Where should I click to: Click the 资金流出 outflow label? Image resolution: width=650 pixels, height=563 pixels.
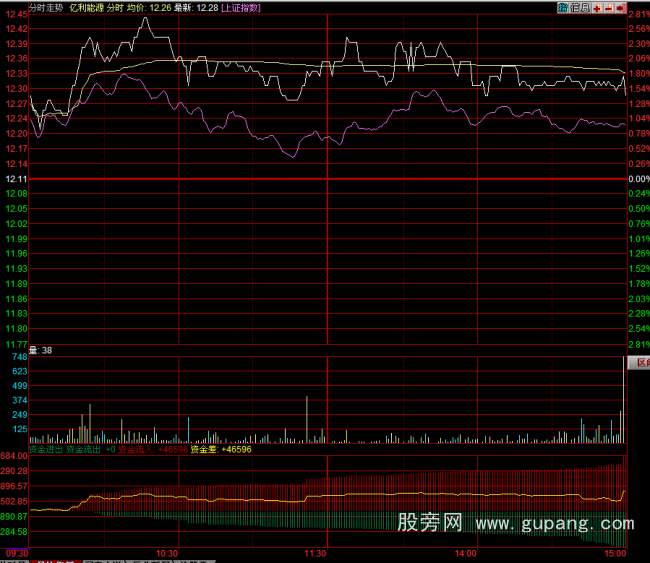[x=83, y=449]
